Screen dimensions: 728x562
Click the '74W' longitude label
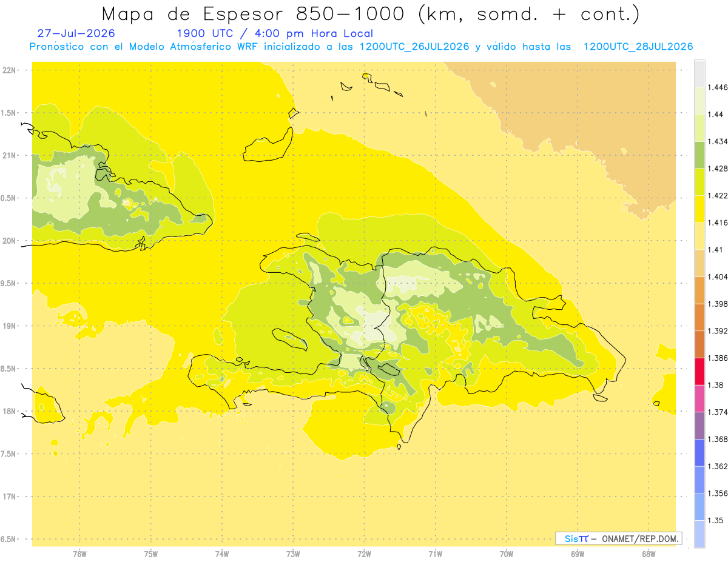(x=222, y=554)
